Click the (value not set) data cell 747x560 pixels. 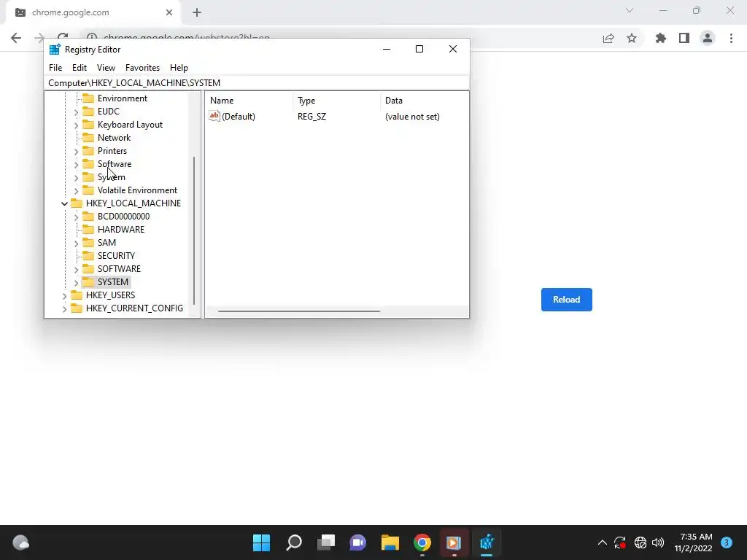(x=412, y=117)
